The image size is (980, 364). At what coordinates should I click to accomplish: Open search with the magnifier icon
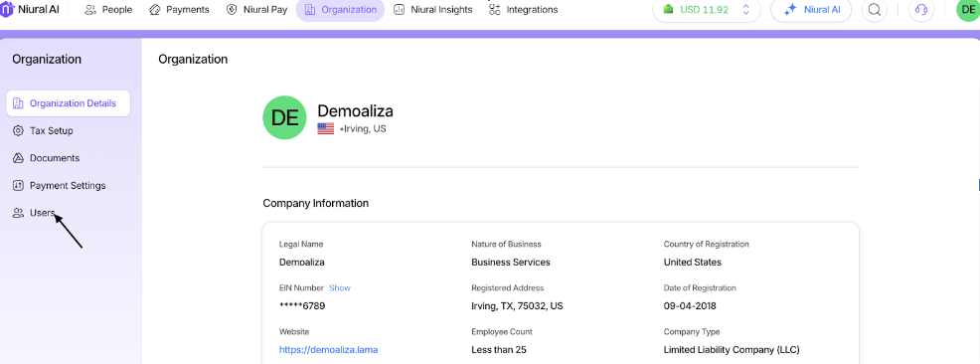(875, 9)
